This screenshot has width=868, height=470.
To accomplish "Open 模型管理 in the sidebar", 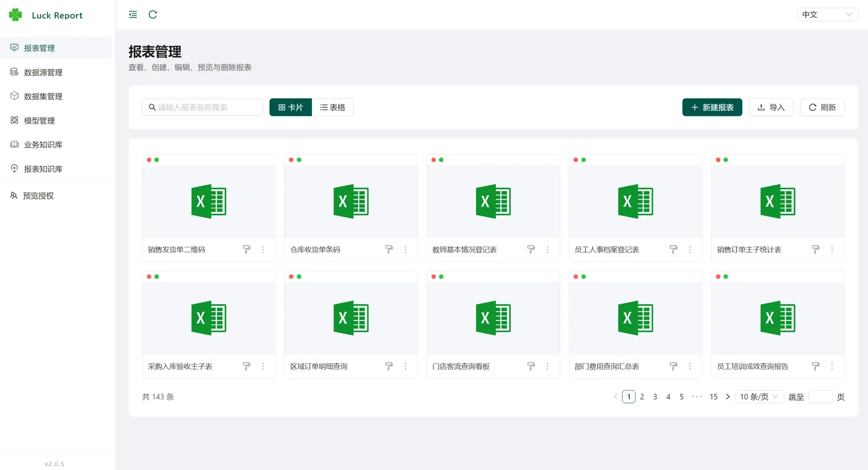I will (x=56, y=120).
